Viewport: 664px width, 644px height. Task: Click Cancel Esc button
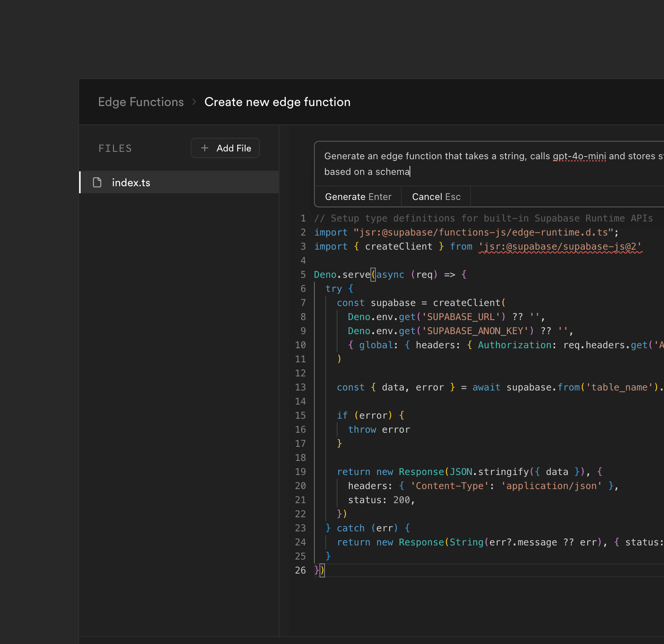[436, 197]
